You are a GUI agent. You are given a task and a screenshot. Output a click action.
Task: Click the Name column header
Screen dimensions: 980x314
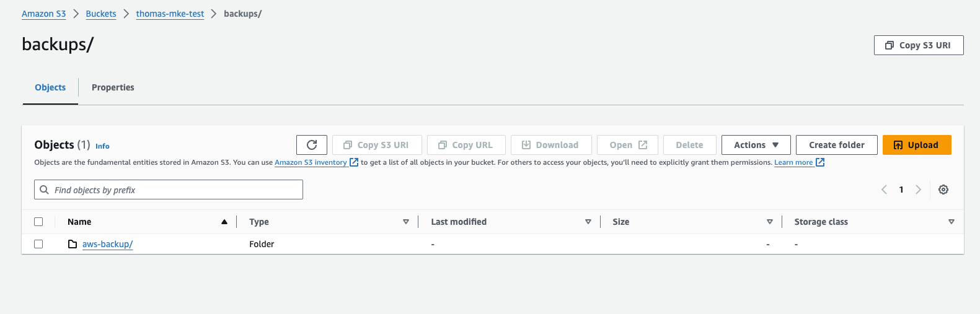click(x=79, y=222)
